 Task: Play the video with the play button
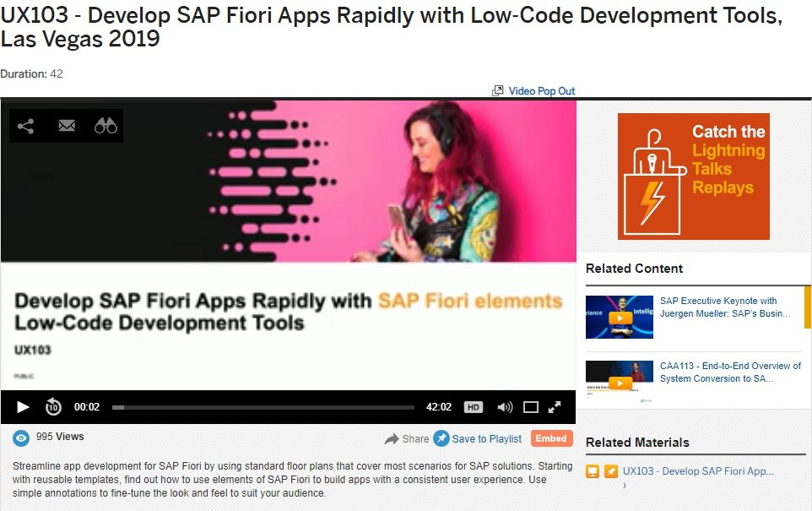(x=22, y=407)
